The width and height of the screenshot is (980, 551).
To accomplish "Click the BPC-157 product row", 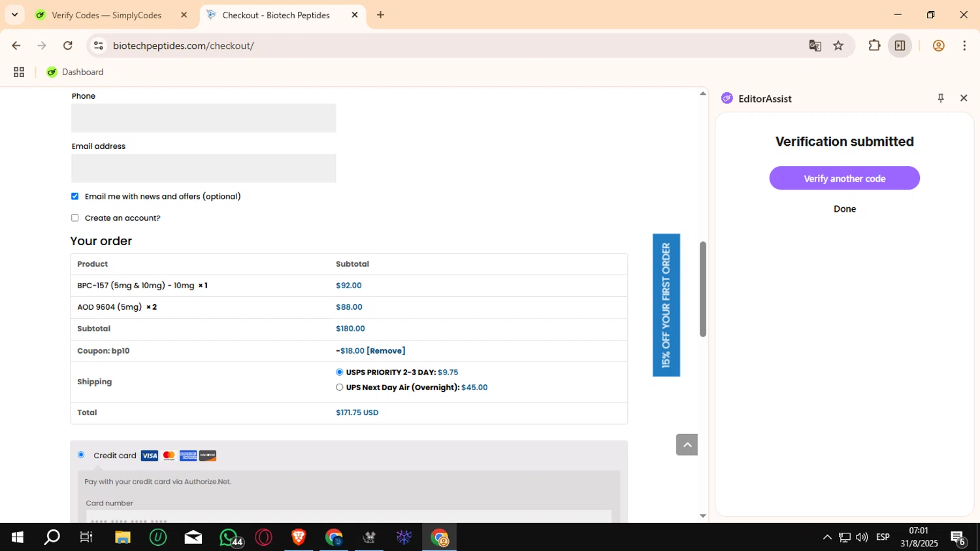I will (349, 286).
